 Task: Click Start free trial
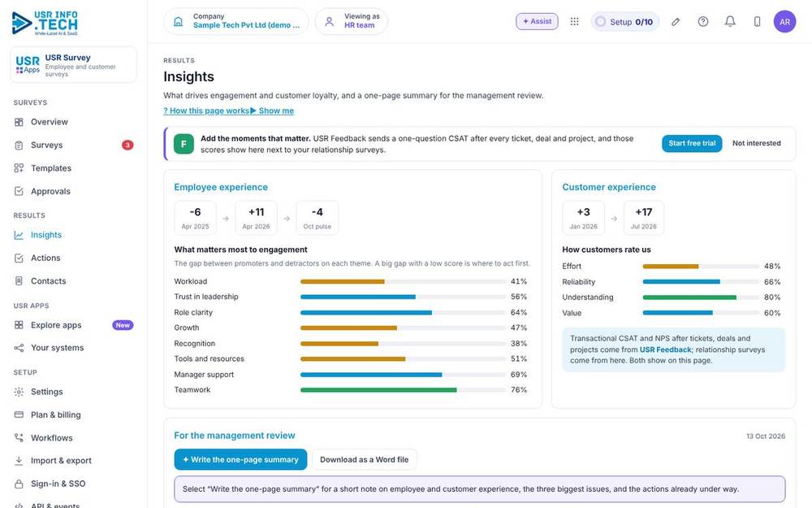(692, 143)
